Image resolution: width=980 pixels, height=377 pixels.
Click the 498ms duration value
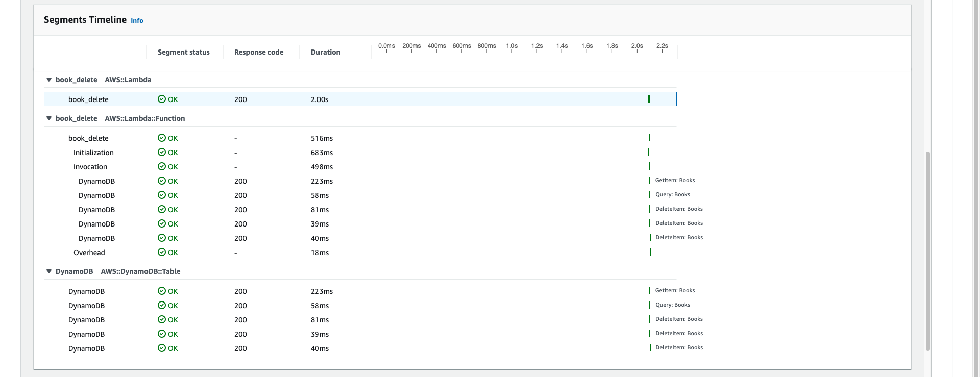coord(322,167)
